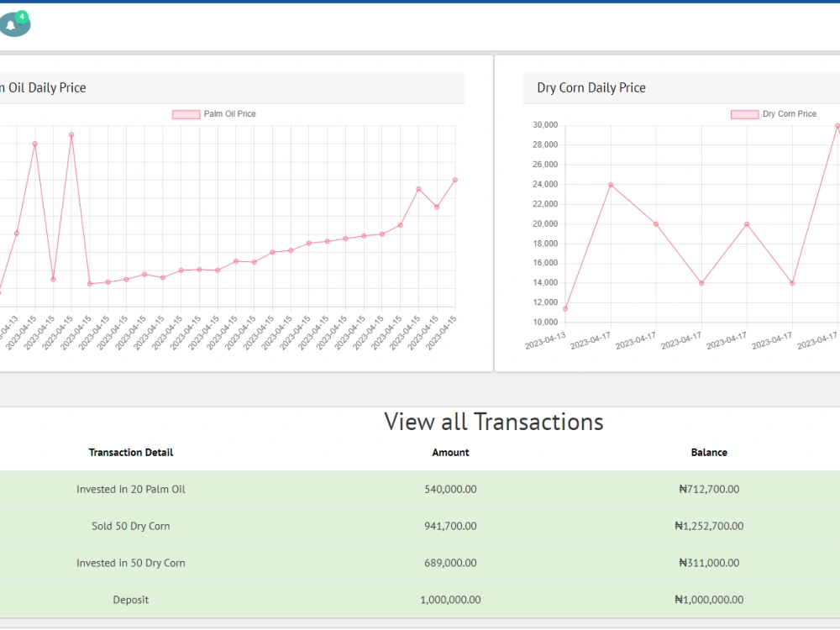Screen dimensions: 840x630
Task: Click the 20,000 y-axis label on Dry Corn chart
Action: coord(545,224)
